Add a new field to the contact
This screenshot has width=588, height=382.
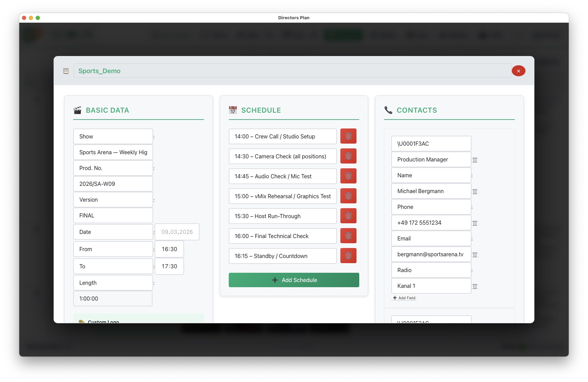click(404, 298)
